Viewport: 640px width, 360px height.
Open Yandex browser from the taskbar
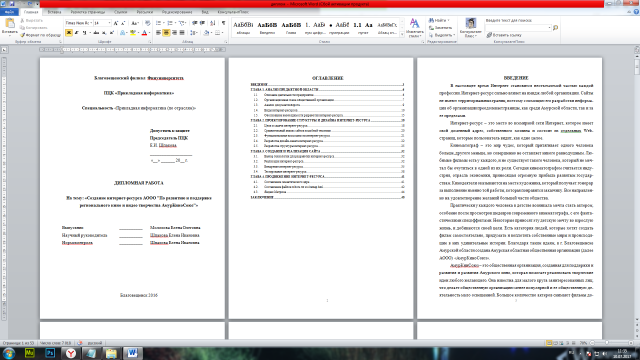(x=71, y=353)
